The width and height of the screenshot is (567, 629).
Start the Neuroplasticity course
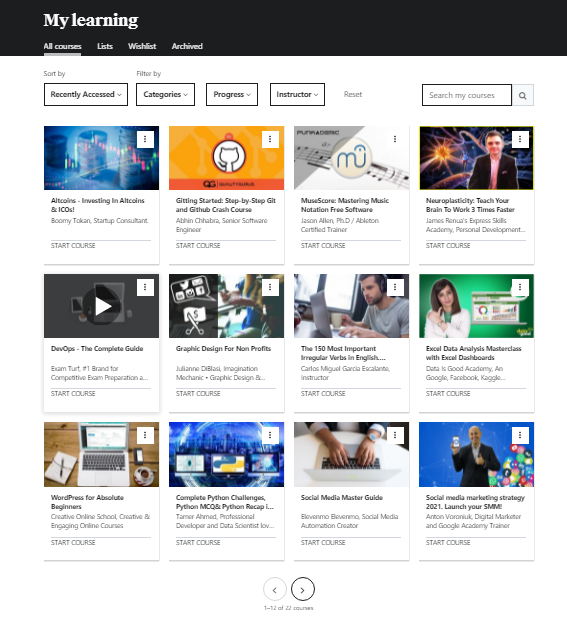(448, 246)
